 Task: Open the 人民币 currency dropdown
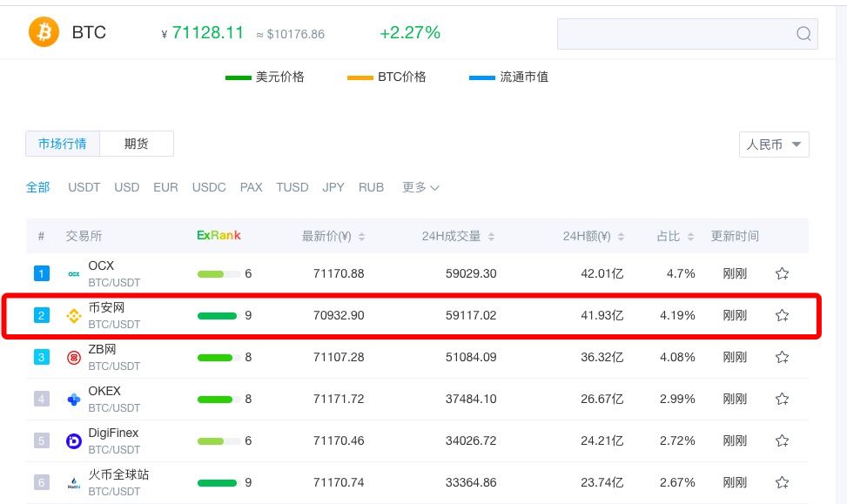click(x=774, y=144)
